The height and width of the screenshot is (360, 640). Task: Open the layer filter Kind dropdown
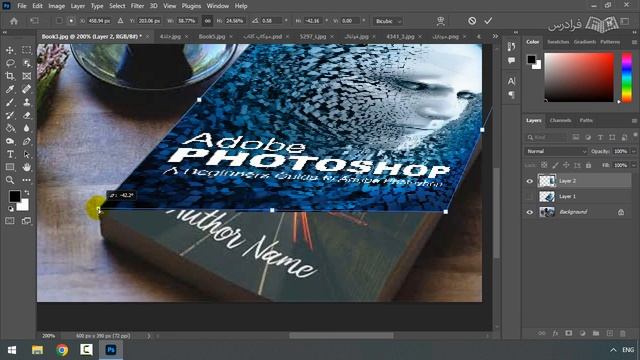pyautogui.click(x=546, y=138)
